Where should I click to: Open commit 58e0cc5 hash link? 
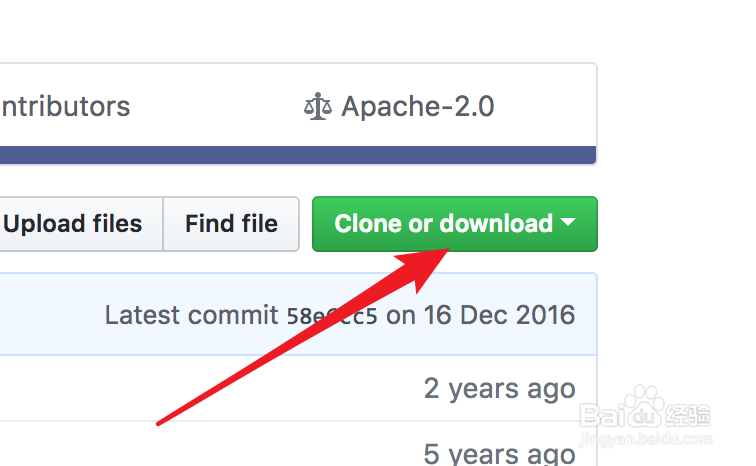tap(332, 316)
